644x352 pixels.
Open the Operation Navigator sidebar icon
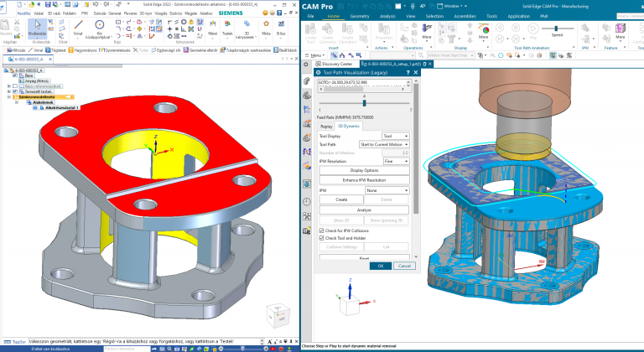[x=307, y=109]
